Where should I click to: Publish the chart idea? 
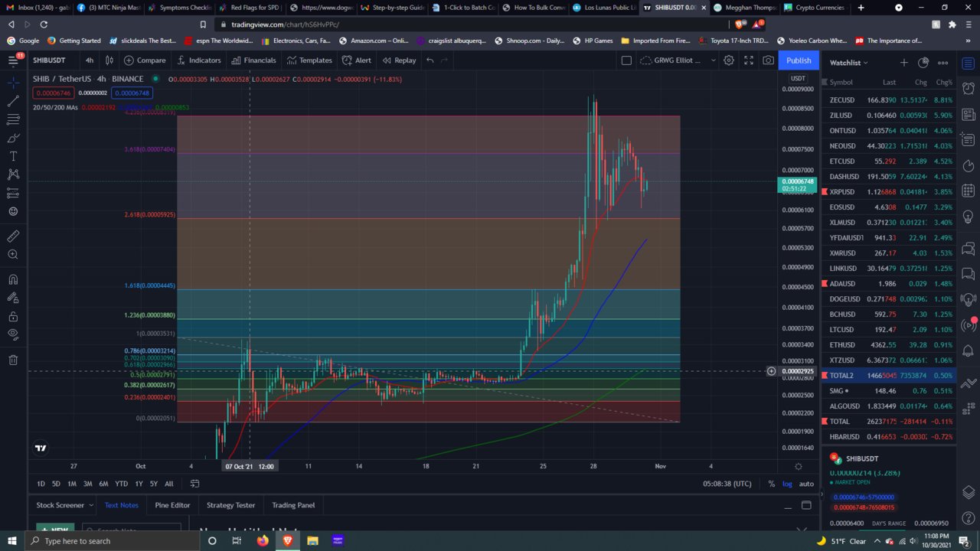pyautogui.click(x=799, y=60)
